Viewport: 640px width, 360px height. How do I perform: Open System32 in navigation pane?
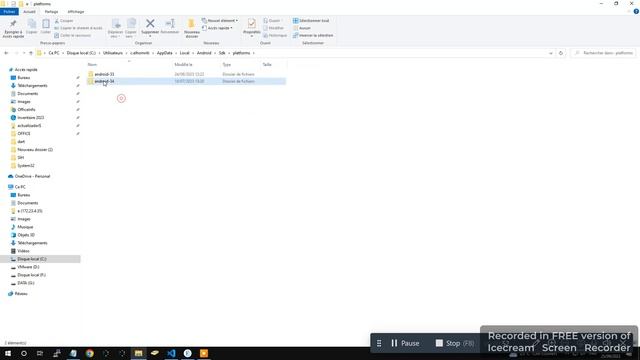(26, 166)
